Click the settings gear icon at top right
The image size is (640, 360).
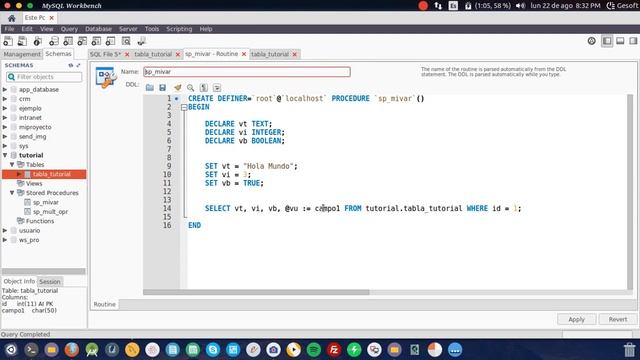click(x=591, y=41)
